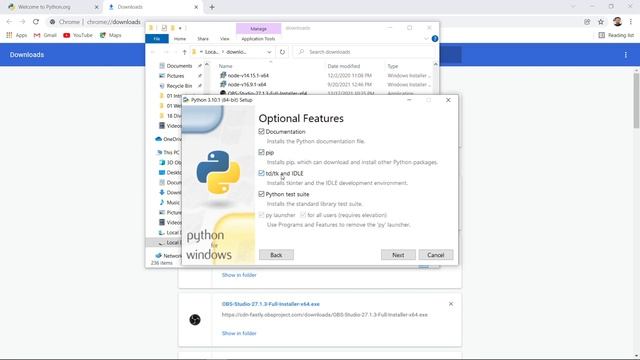Screen dimensions: 640x360
Task: Click Show in folder above OBS entry
Action: (239, 275)
